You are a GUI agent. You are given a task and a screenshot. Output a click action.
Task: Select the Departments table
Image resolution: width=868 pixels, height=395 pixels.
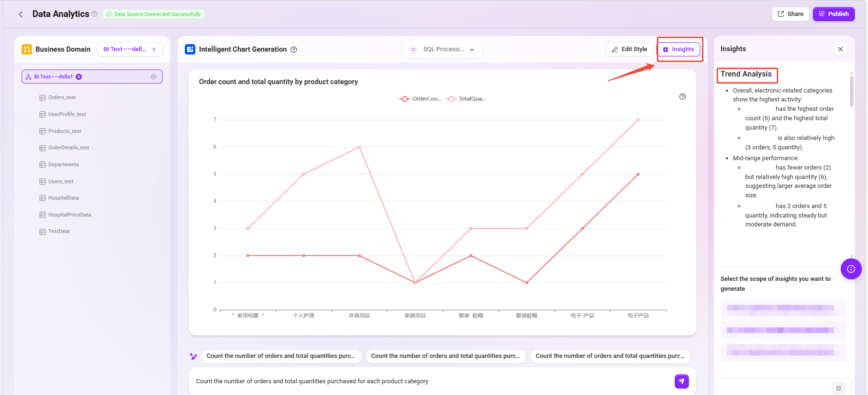(63, 164)
